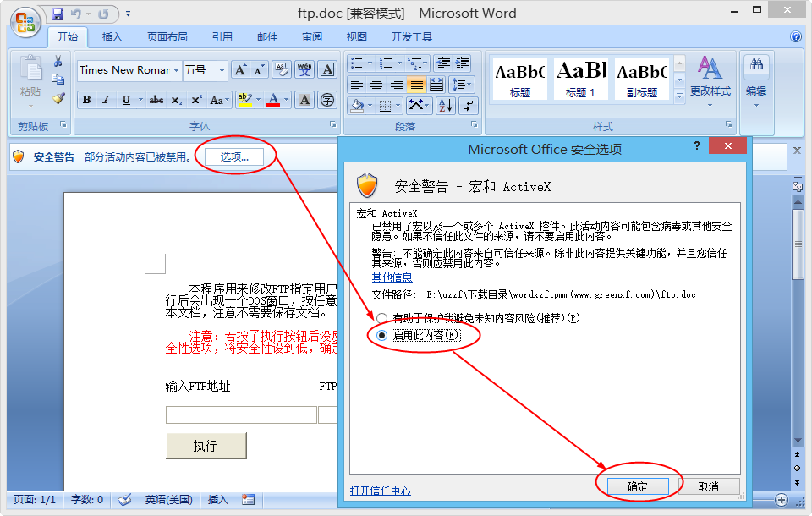The width and height of the screenshot is (812, 516).
Task: Apply strikethrough formatting
Action: point(156,100)
